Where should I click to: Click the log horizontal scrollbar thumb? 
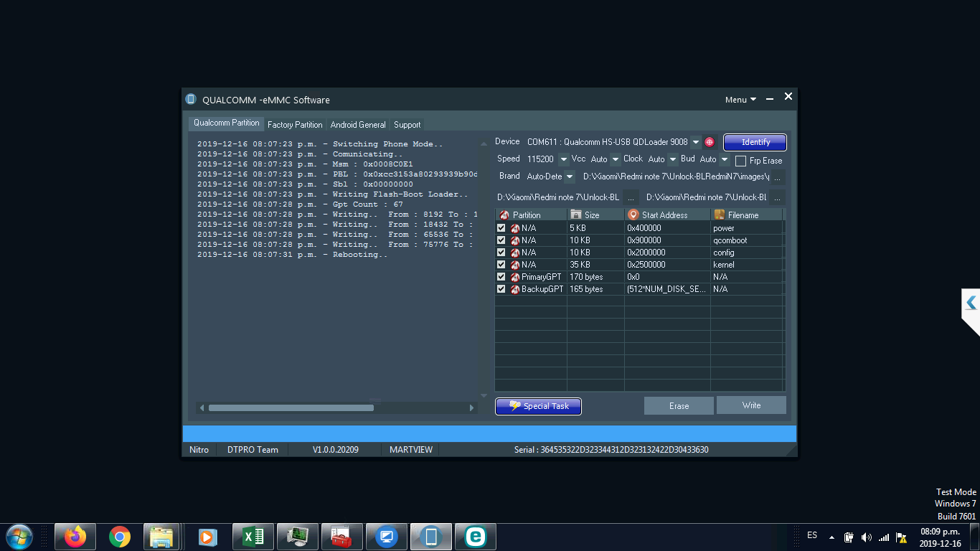coord(291,408)
